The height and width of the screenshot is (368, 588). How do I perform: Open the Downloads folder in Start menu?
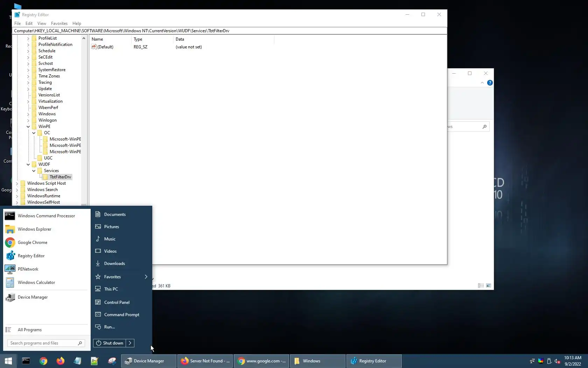tap(122, 264)
